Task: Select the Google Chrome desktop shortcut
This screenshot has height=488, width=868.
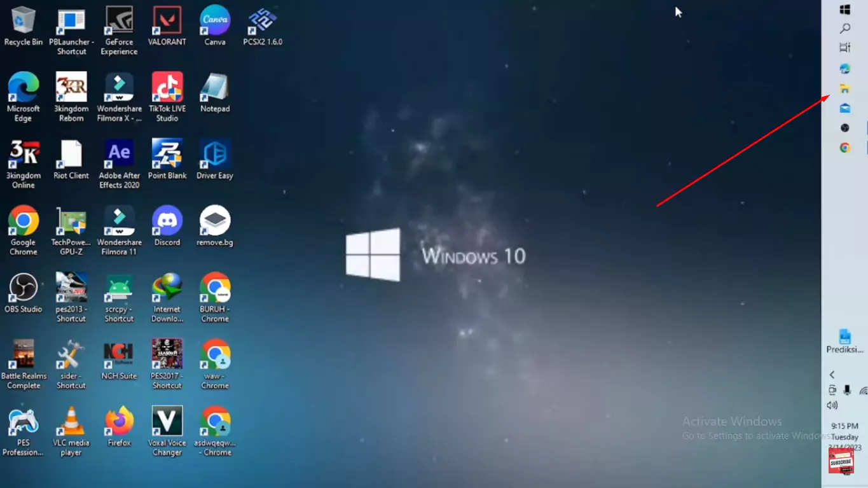Action: (24, 232)
